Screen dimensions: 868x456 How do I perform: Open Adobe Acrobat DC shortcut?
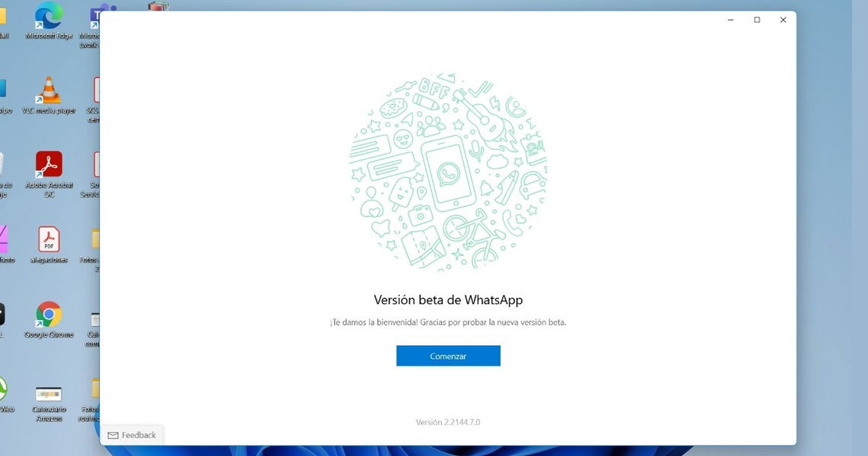click(49, 165)
